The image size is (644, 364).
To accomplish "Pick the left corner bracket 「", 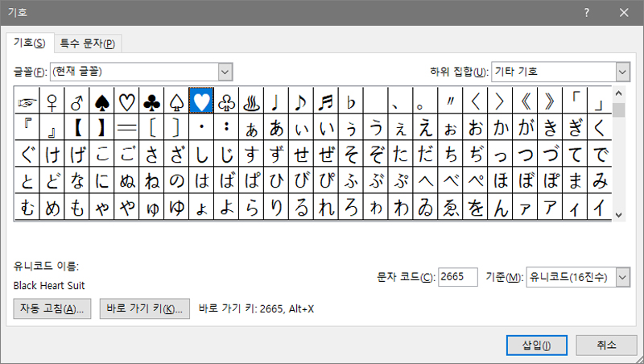I will tap(575, 101).
